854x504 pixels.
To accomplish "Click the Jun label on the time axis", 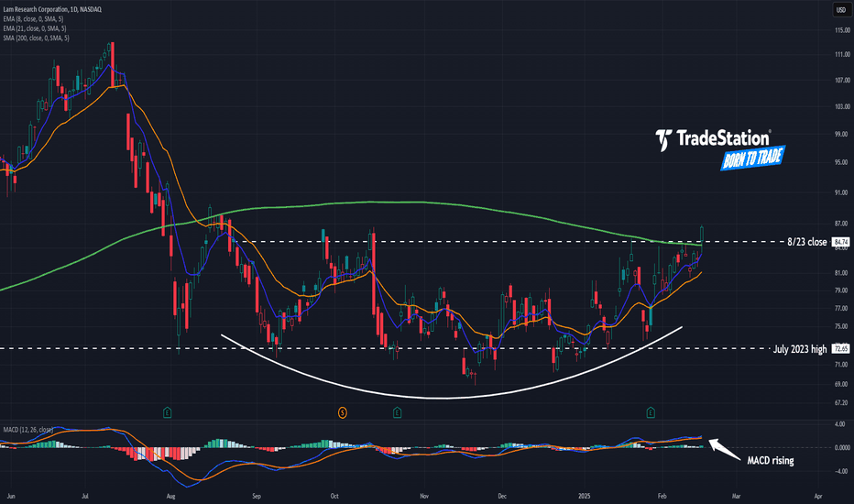I will (x=10, y=497).
